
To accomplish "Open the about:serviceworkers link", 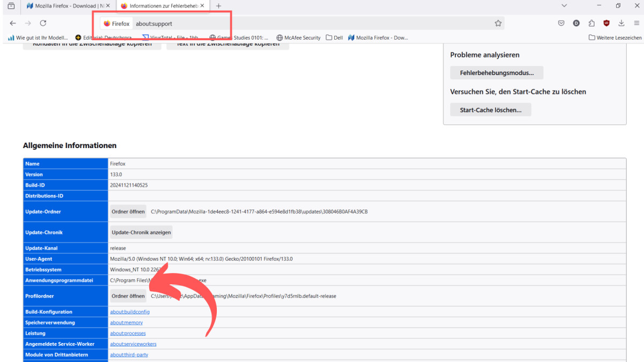I will pyautogui.click(x=133, y=344).
